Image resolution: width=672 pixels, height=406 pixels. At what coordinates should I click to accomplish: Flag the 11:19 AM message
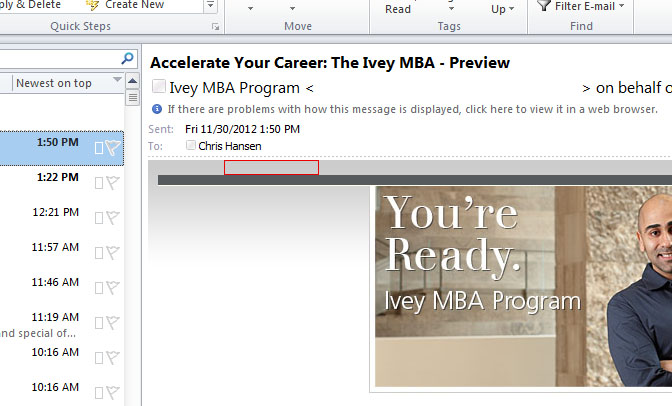point(113,323)
